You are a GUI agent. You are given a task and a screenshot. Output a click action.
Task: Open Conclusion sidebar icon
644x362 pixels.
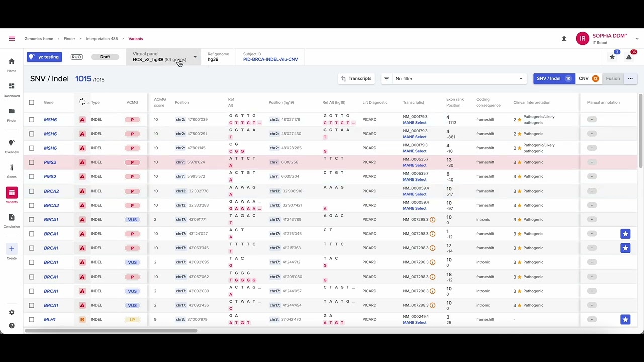point(12,218)
